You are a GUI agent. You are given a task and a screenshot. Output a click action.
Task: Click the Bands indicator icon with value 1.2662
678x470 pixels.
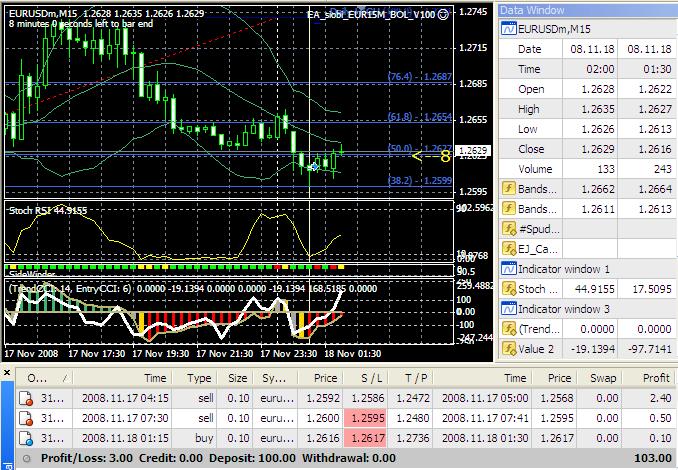pyautogui.click(x=508, y=189)
